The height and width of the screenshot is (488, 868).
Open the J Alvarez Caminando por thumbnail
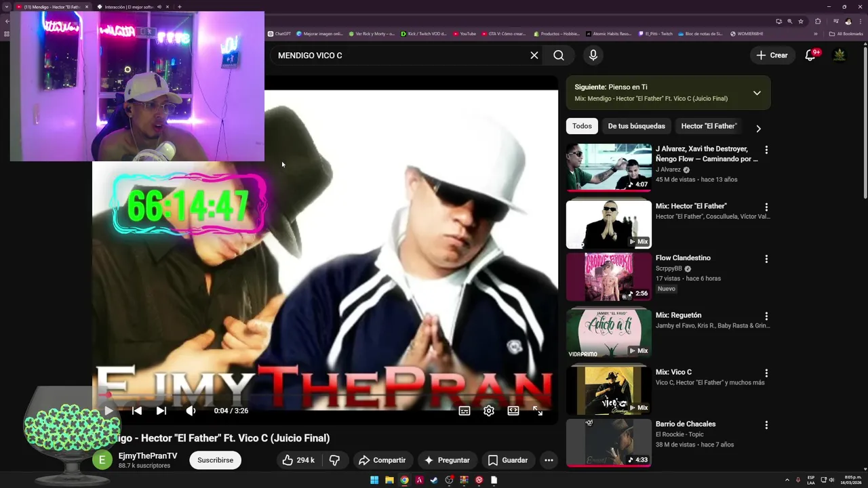(609, 167)
